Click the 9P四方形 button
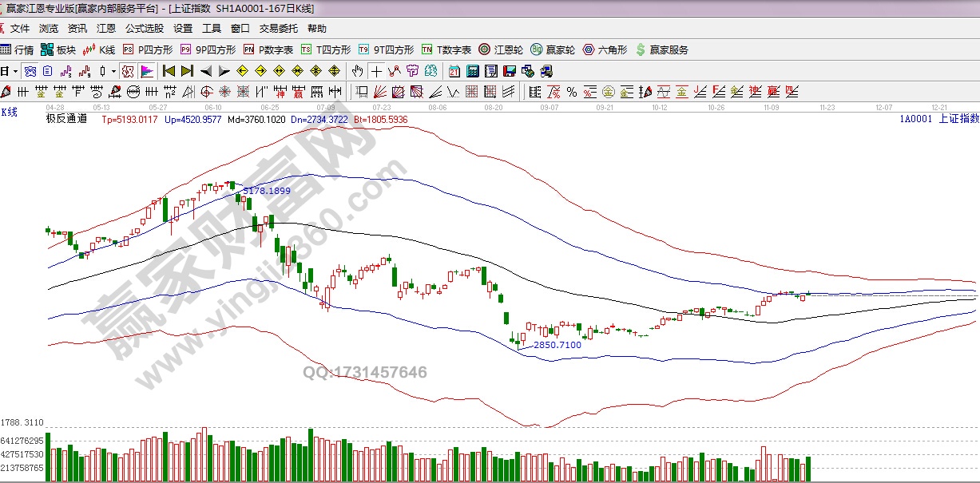 (208, 49)
